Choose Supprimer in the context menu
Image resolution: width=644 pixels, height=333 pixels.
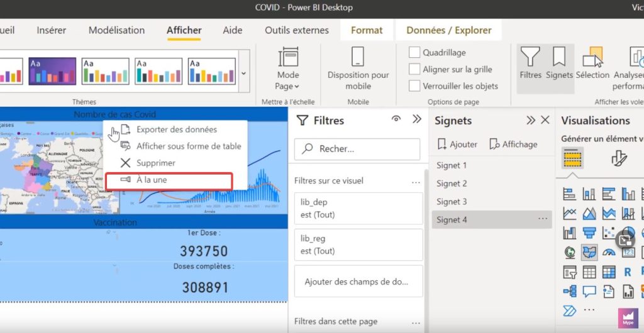pos(175,163)
